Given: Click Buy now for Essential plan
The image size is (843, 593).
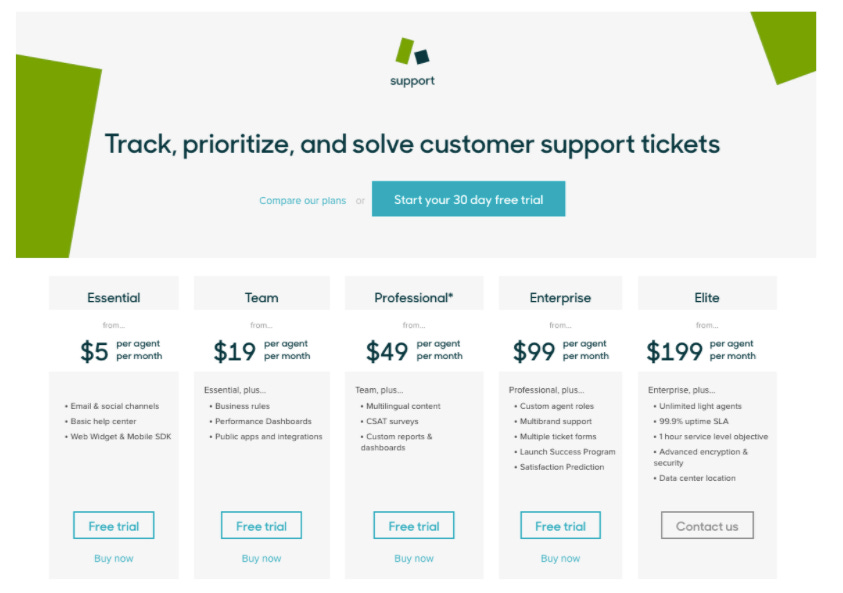Looking at the screenshot, I should 113,559.
